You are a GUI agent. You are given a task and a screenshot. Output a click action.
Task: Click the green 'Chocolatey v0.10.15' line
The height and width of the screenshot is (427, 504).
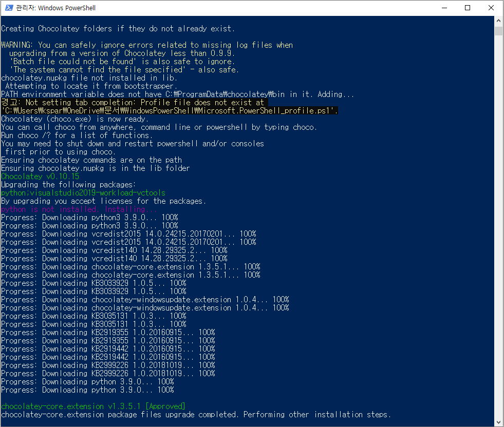tap(40, 177)
